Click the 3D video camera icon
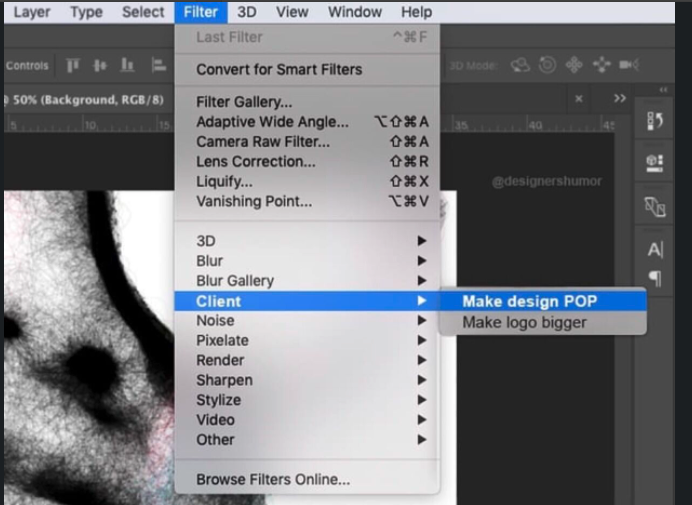The height and width of the screenshot is (505, 692). pos(629,65)
